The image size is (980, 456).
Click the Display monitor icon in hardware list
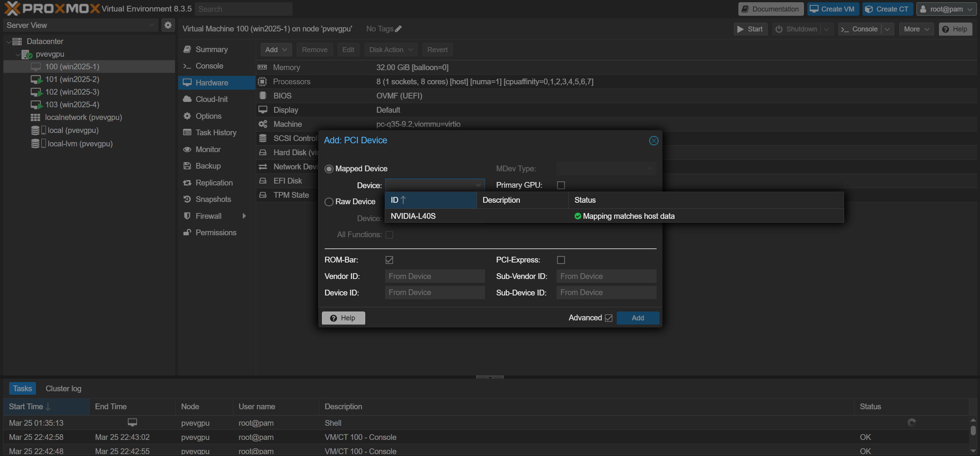point(263,110)
